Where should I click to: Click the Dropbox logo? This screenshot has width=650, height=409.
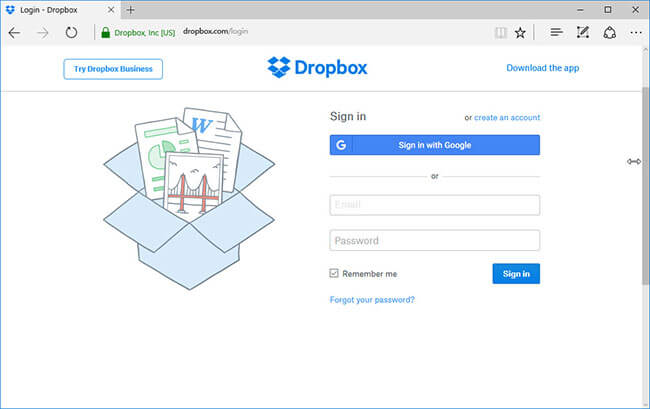tap(318, 68)
